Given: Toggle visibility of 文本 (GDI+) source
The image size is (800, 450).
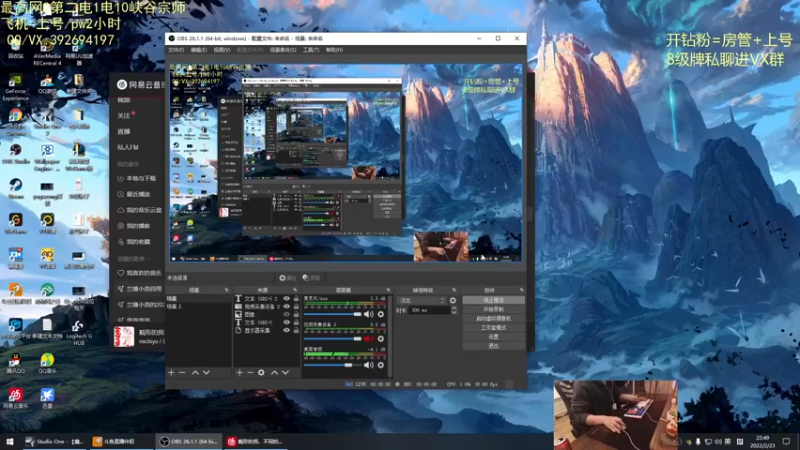Looking at the screenshot, I should (x=286, y=322).
